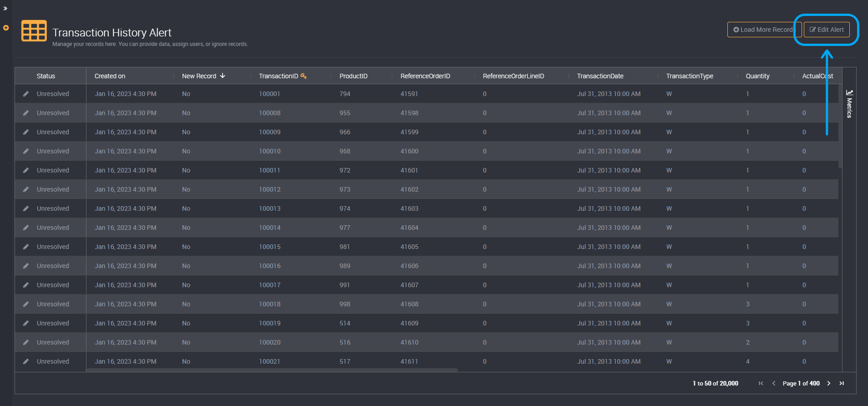Click the vertical scrollbar of the table
This screenshot has height=406, width=868.
coord(840,127)
